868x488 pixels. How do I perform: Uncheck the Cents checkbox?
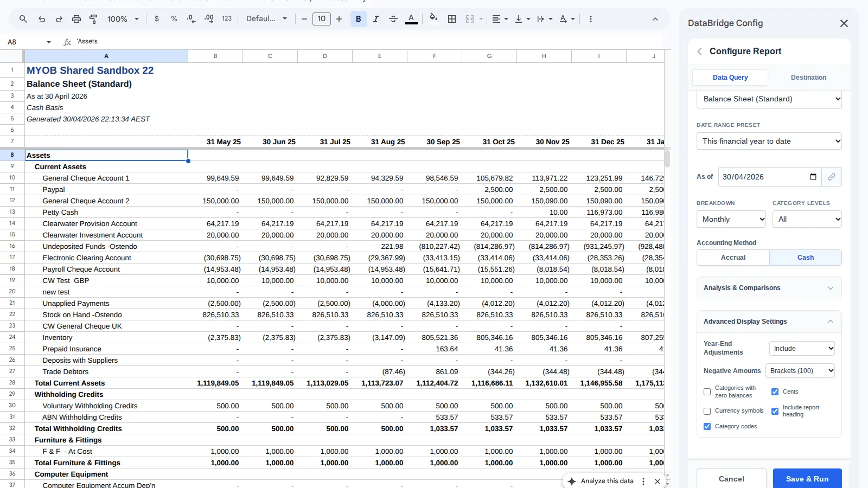pos(775,392)
